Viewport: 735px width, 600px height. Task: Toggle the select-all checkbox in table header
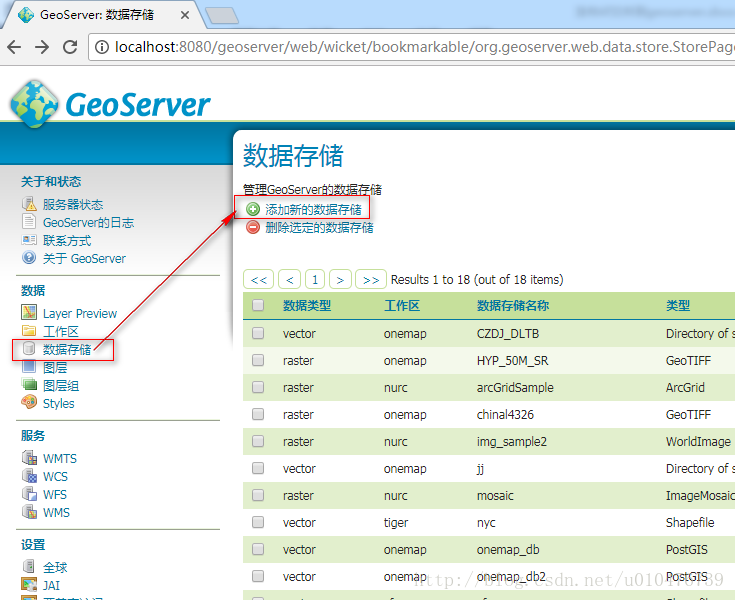point(258,305)
